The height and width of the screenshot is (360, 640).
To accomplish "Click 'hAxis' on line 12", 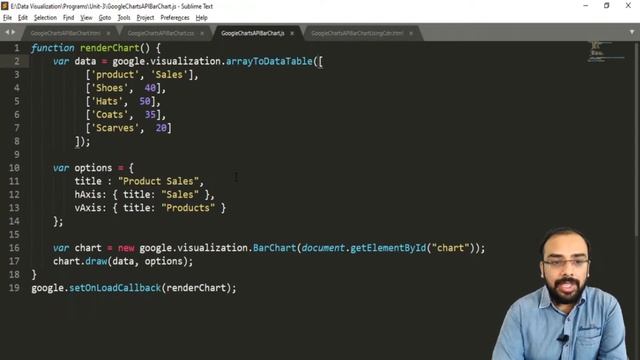I will click(x=88, y=195).
